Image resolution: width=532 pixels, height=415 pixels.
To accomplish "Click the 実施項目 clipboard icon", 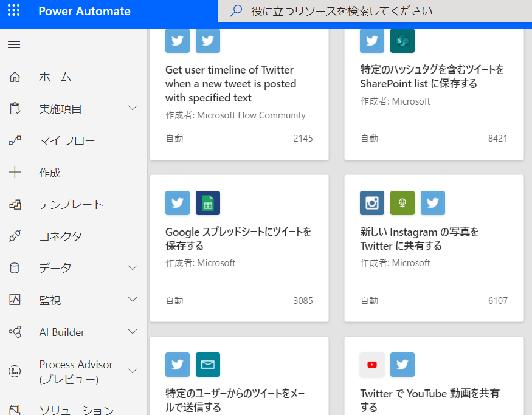I will point(15,109).
